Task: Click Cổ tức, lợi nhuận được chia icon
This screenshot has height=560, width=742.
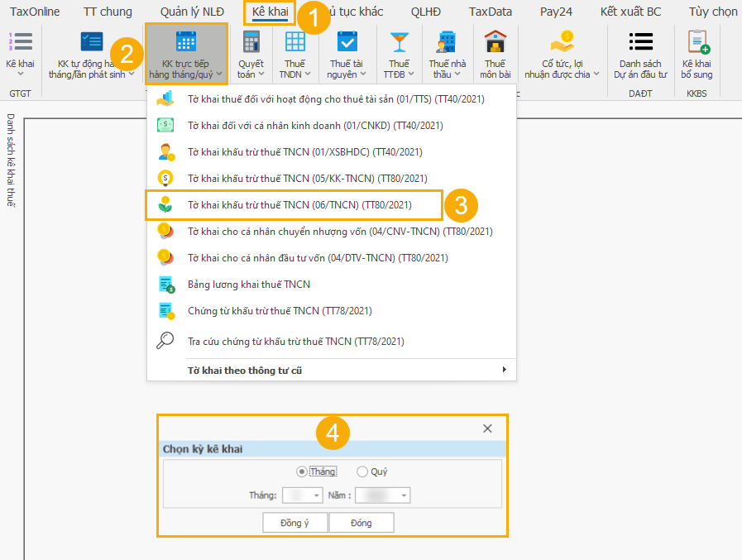Action: click(562, 41)
